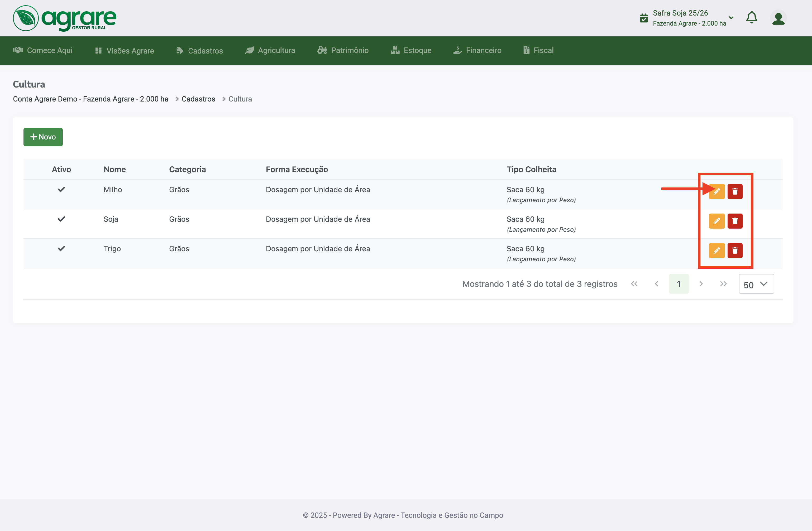812x531 pixels.
Task: Click Saca 60 kg in the Milho row
Action: (x=526, y=190)
